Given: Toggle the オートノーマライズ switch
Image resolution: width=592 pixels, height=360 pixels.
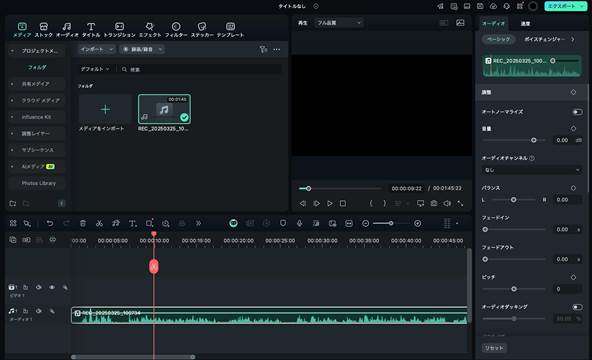Looking at the screenshot, I should tap(577, 112).
